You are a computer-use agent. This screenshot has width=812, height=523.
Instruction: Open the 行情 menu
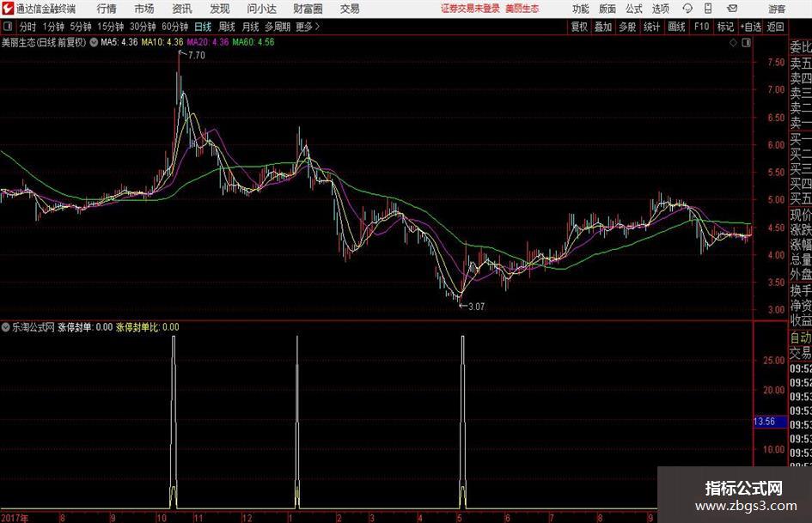(x=107, y=9)
